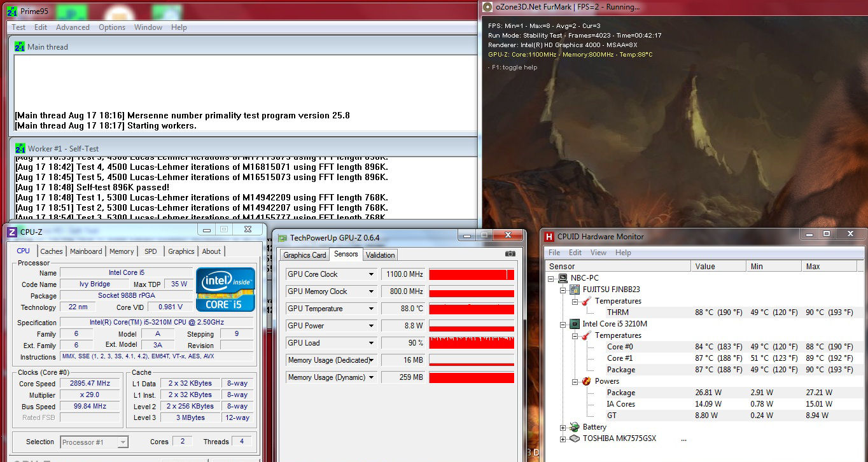Open the Window menu in Prime95
868x462 pixels.
click(148, 27)
